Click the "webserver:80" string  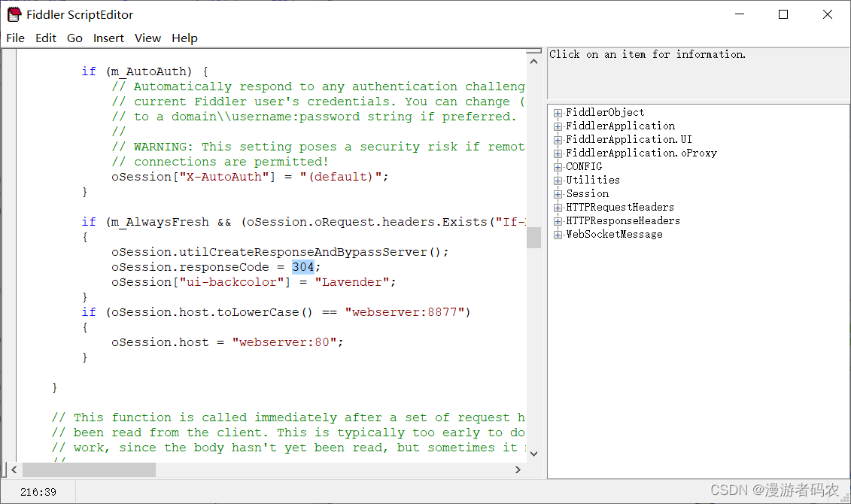[284, 342]
